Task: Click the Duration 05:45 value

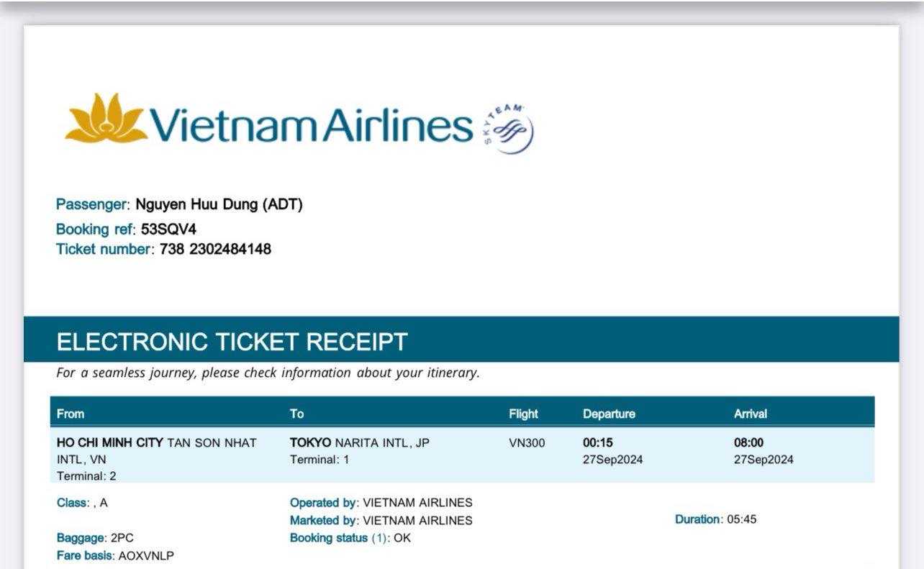Action: coord(741,519)
